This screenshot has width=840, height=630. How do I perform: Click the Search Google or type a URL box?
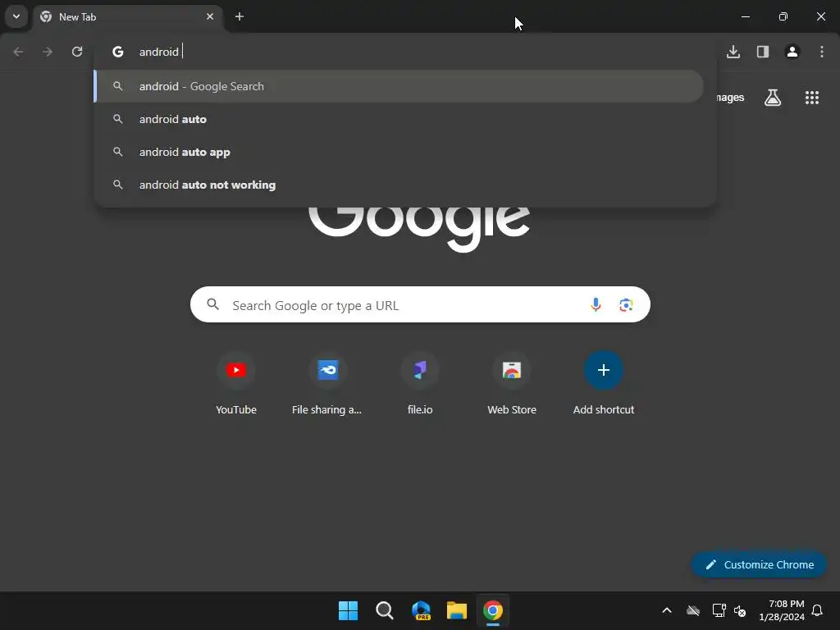pyautogui.click(x=420, y=305)
